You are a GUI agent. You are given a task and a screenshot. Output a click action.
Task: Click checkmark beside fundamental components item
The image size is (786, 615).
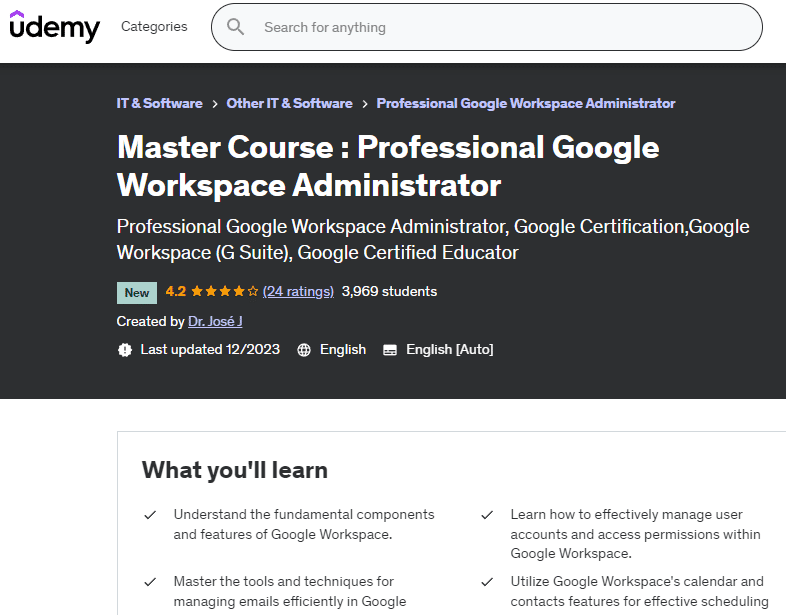(x=150, y=515)
